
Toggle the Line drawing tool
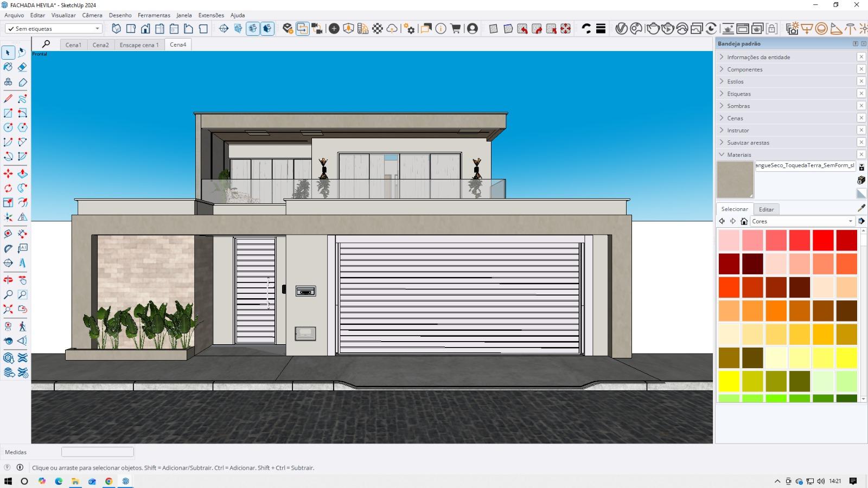pos(8,99)
